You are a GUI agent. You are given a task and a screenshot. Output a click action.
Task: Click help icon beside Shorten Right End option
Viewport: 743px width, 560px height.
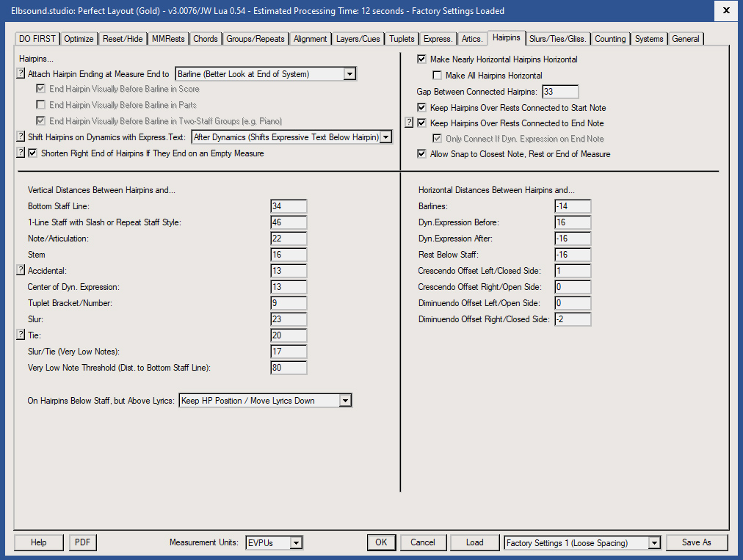tap(21, 153)
